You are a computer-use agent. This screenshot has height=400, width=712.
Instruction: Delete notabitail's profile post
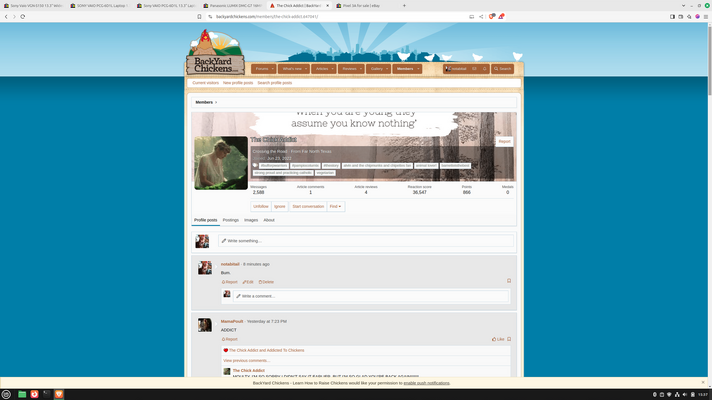[x=265, y=282]
